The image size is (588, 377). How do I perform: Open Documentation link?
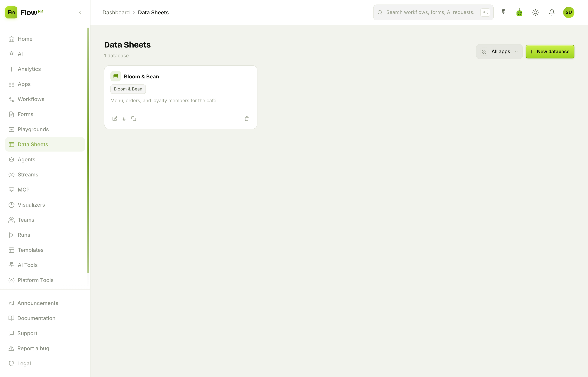coord(45,318)
